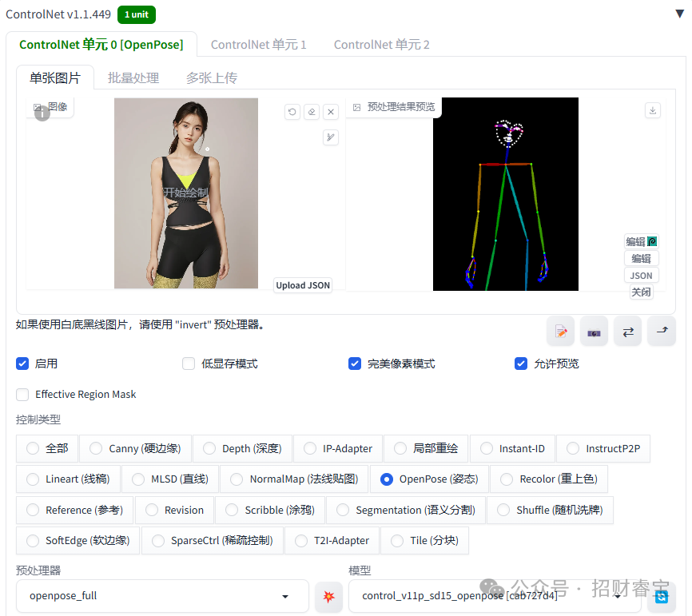Switch to ControlNet 单元 1 tab
This screenshot has height=616, width=692.
click(x=258, y=44)
